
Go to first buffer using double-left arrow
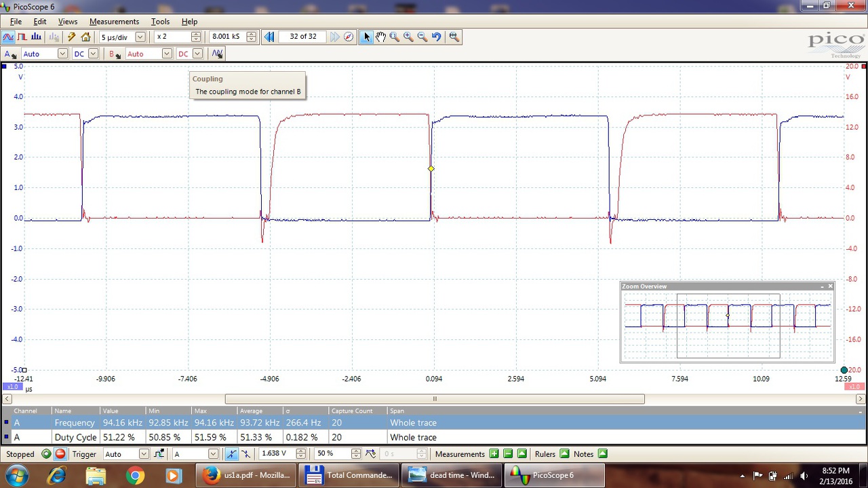(269, 37)
